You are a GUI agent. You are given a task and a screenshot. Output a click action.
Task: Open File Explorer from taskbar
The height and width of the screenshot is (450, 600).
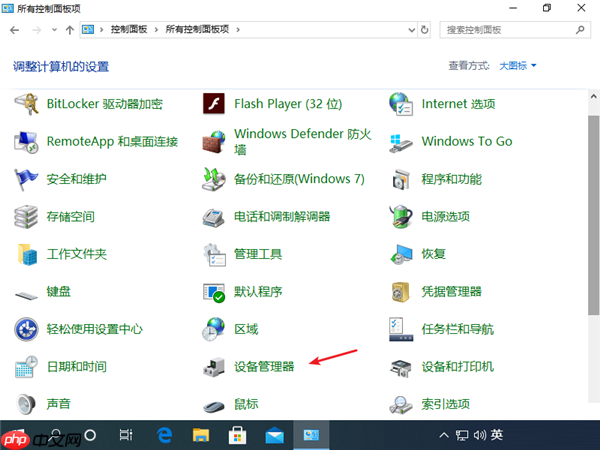tap(201, 435)
